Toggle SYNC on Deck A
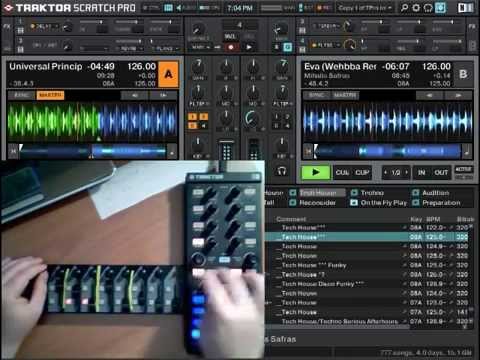Image resolution: width=480 pixels, height=360 pixels. point(21,95)
